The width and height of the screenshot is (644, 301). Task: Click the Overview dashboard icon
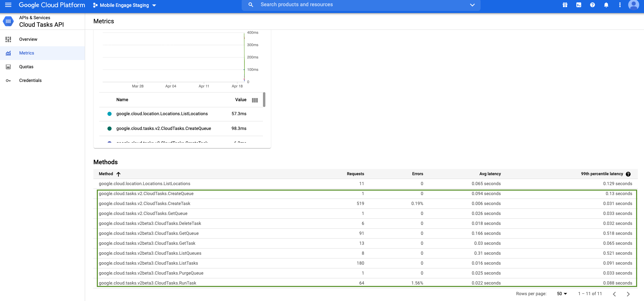coord(8,39)
